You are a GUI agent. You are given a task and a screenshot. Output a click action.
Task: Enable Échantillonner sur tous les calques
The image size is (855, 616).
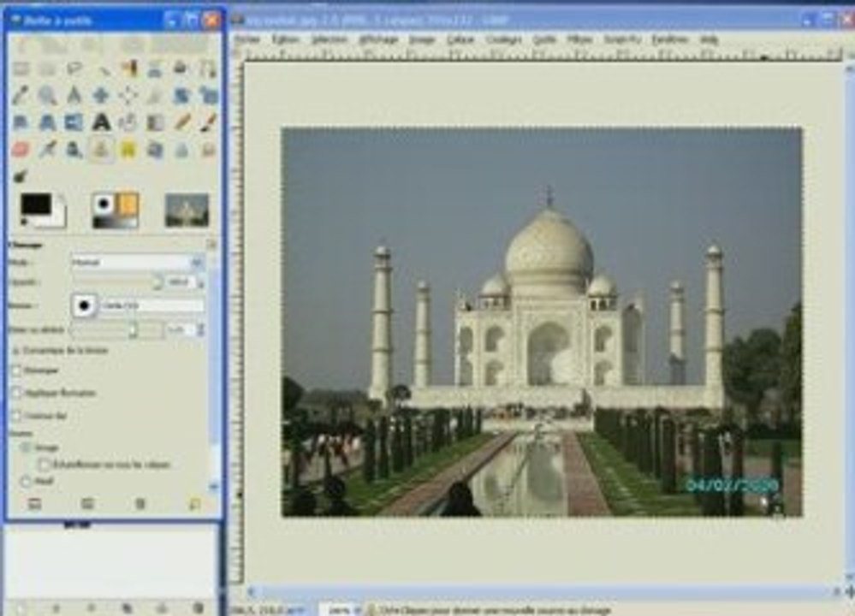(45, 465)
